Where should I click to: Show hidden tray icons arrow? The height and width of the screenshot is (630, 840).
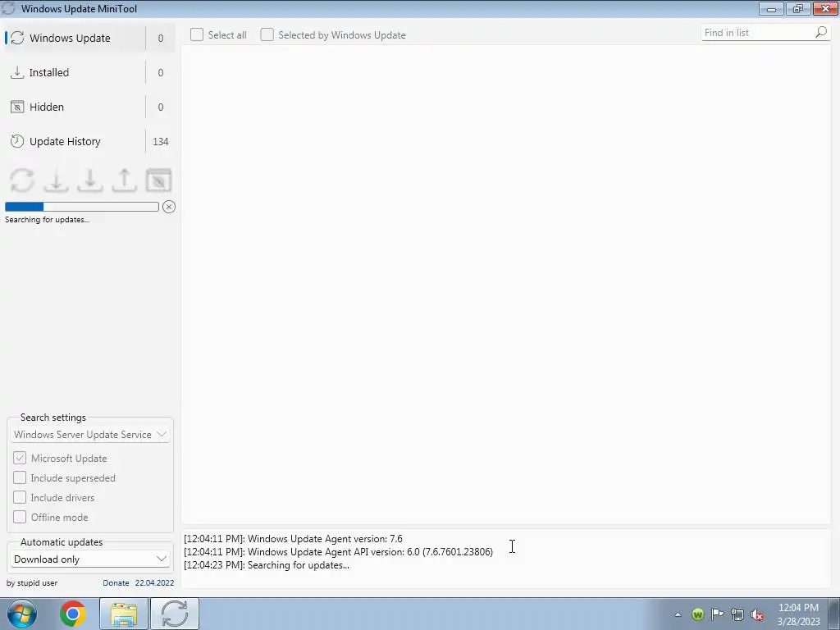click(678, 614)
